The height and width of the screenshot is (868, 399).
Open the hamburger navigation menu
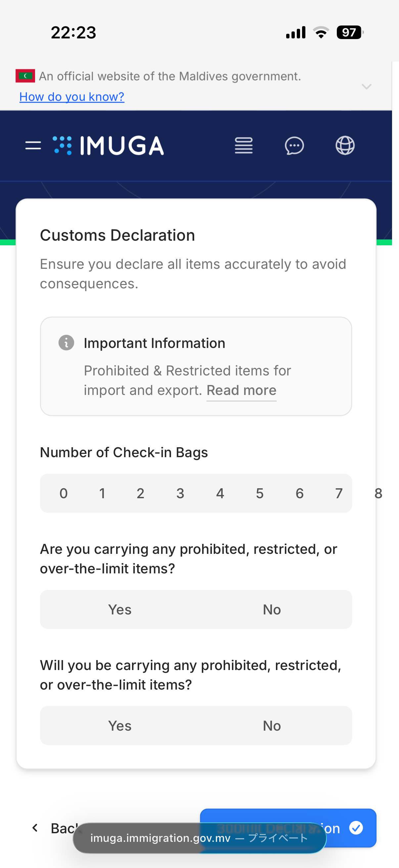33,146
